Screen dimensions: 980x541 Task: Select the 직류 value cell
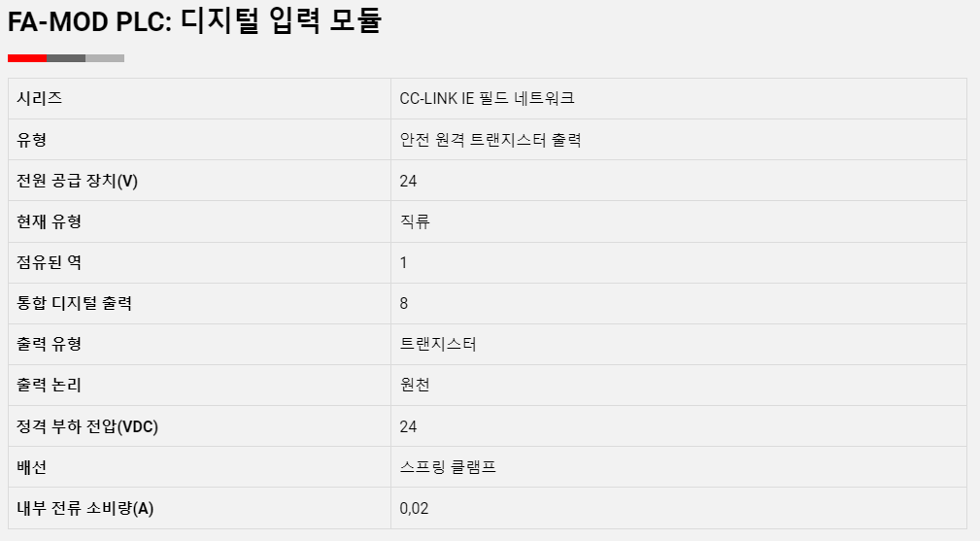point(679,221)
